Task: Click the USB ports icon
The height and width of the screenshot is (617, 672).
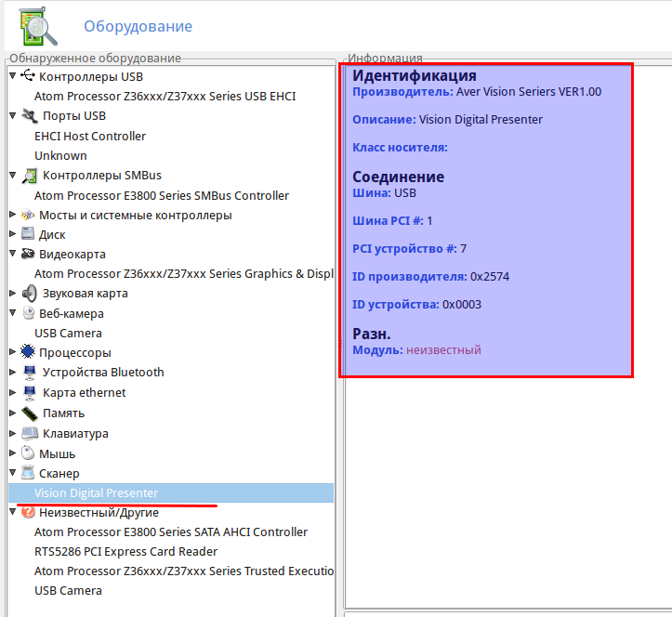Action: pyautogui.click(x=30, y=115)
